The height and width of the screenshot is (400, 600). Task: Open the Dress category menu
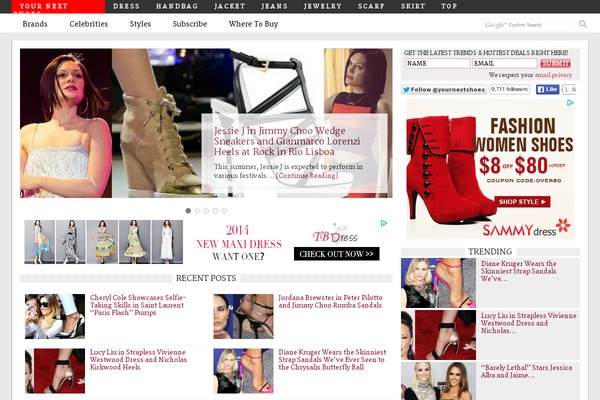coord(126,6)
